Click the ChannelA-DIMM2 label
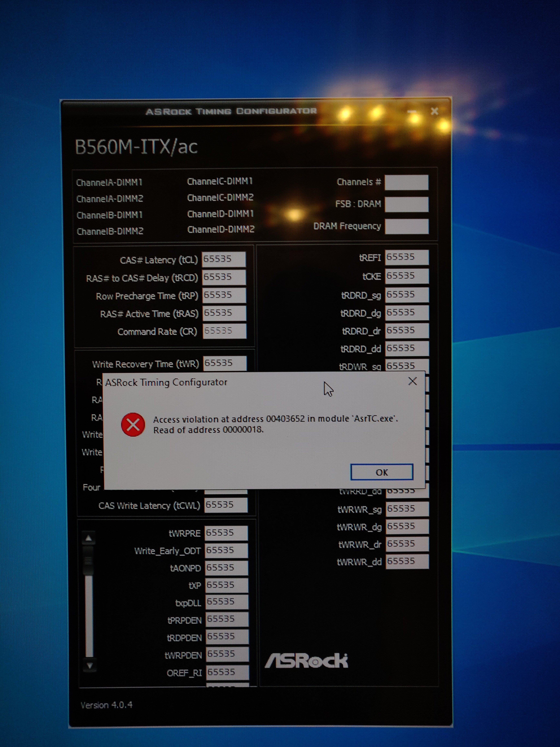Viewport: 560px width, 747px height. tap(110, 199)
